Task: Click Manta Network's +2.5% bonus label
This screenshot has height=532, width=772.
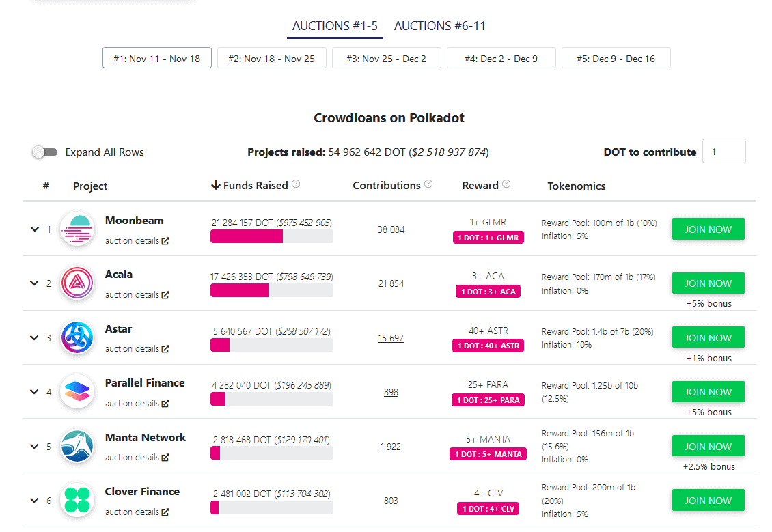Action: click(x=709, y=467)
